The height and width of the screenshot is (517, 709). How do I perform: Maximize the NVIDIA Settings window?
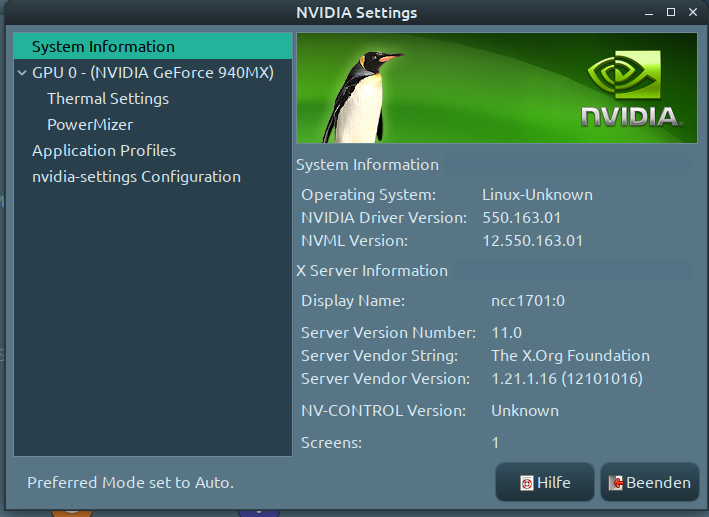pos(671,12)
